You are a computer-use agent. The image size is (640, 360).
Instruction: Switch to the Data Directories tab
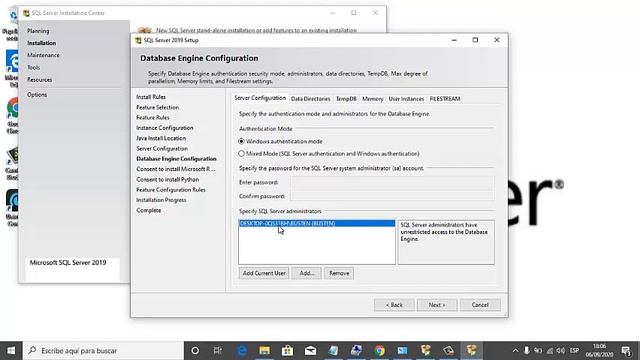click(x=311, y=99)
